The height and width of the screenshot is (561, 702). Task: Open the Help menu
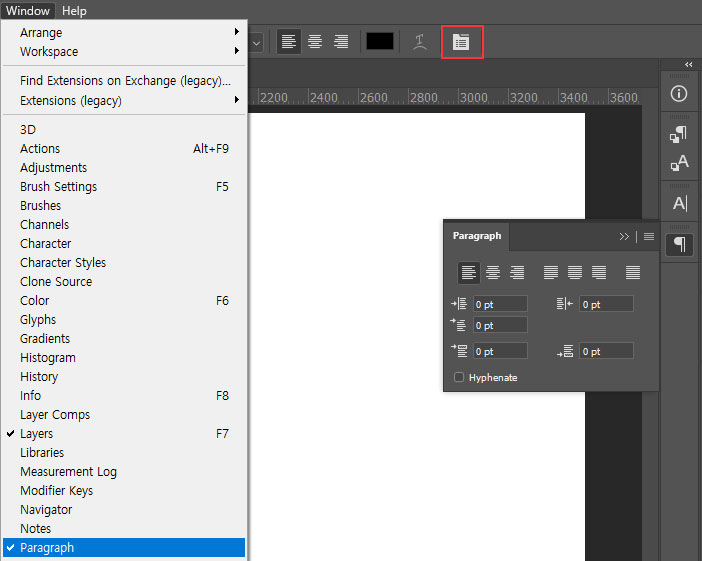click(74, 11)
